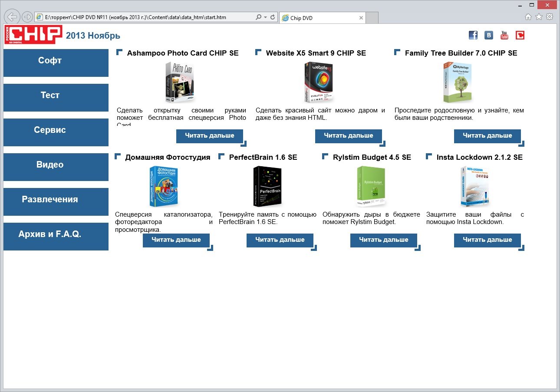Viewport: 560px width, 392px height.
Task: Go back with browser back arrow
Action: tap(13, 16)
